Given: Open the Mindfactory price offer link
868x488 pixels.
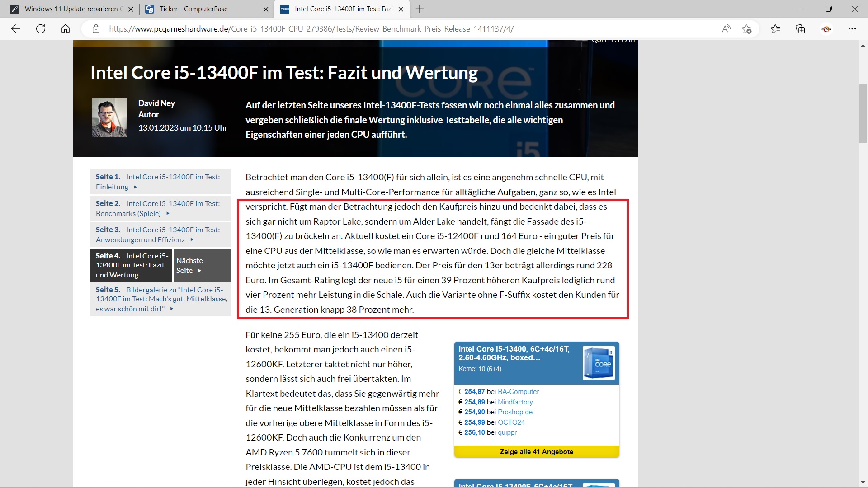Looking at the screenshot, I should [515, 402].
